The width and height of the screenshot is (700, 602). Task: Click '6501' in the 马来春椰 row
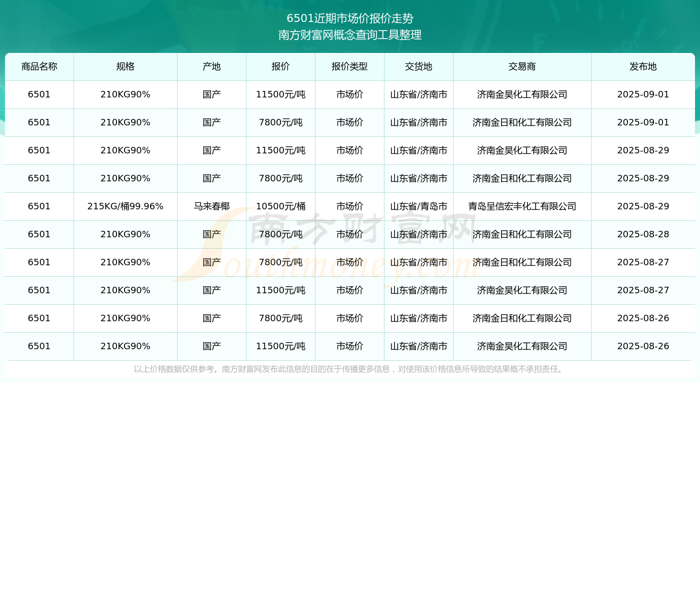click(x=39, y=206)
